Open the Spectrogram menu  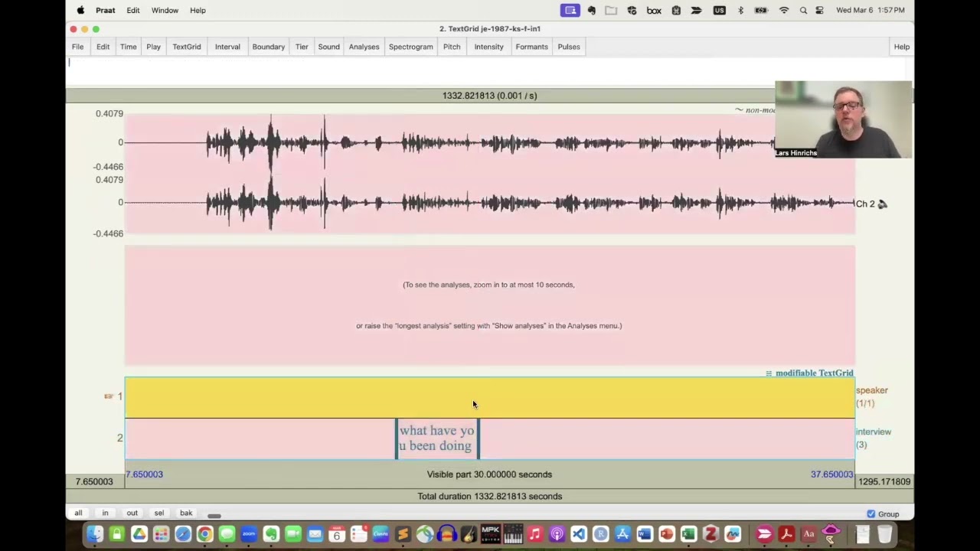[x=410, y=47]
